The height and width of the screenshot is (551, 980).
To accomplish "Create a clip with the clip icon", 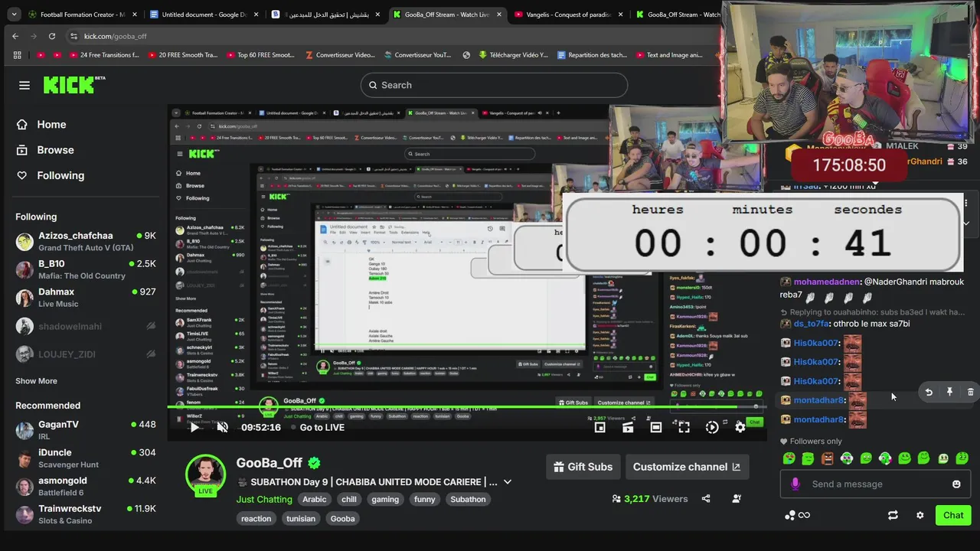I will point(628,427).
